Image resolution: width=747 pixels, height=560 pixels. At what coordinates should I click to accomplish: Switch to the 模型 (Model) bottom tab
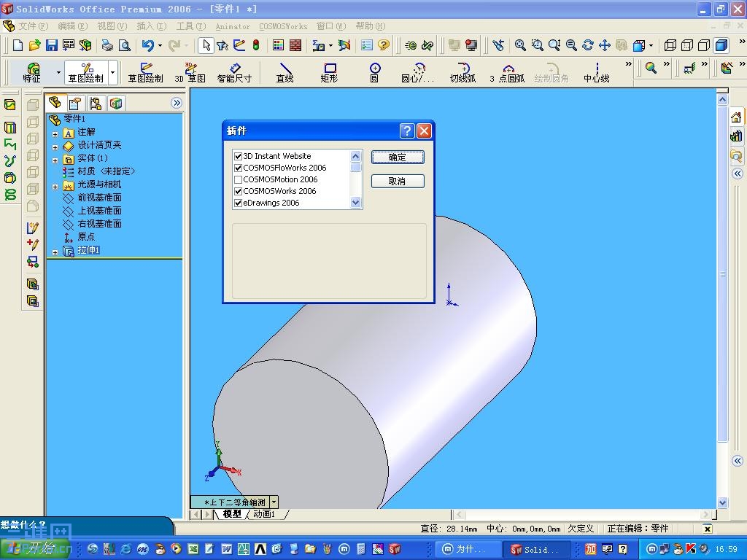pyautogui.click(x=232, y=514)
